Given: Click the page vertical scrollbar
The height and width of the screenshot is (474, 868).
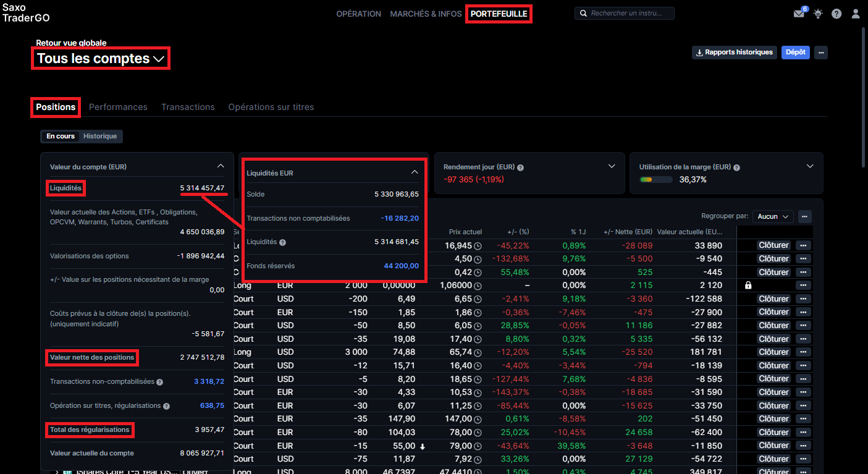Looking at the screenshot, I should (864, 96).
